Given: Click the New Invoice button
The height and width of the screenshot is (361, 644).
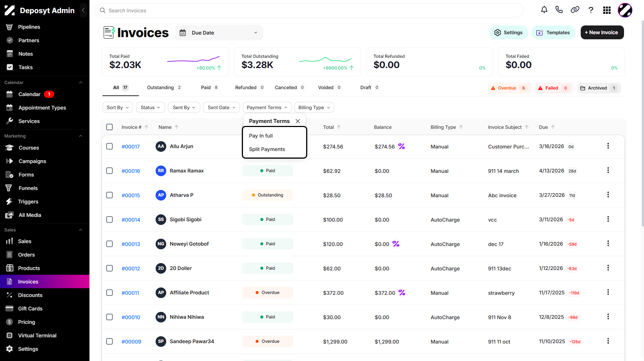Looking at the screenshot, I should [602, 32].
